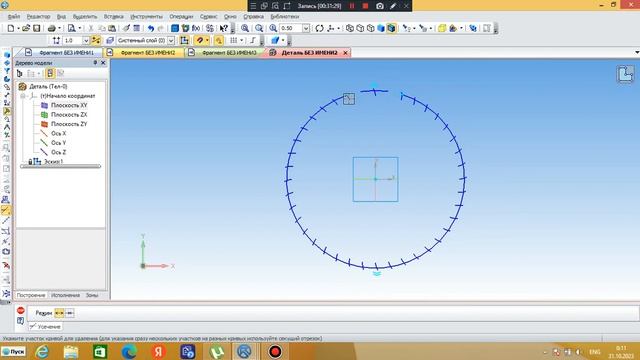This screenshot has width=640, height=360.
Task: Open the Operations menu
Action: point(181,16)
